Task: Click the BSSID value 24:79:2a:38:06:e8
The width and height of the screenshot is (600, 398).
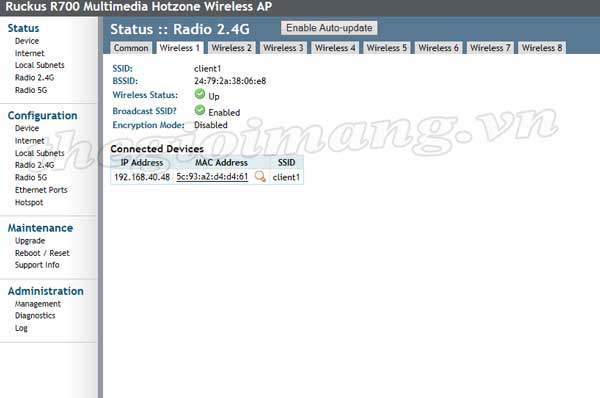Action: [230, 81]
